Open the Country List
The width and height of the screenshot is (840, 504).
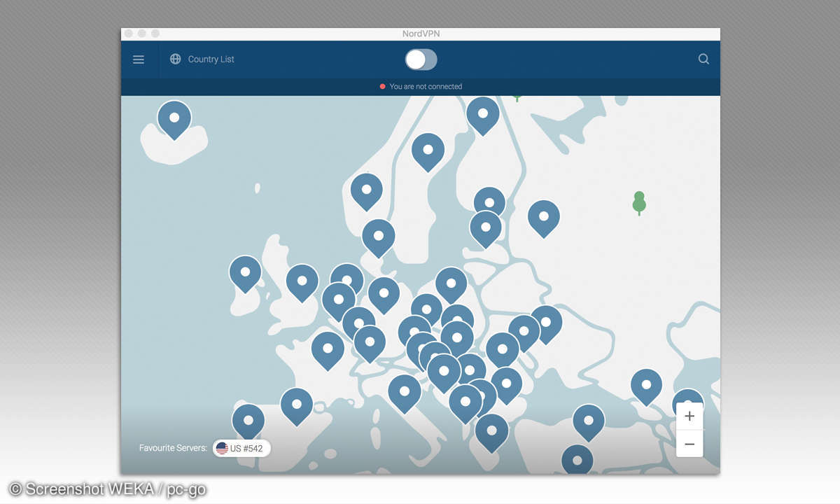pyautogui.click(x=211, y=59)
